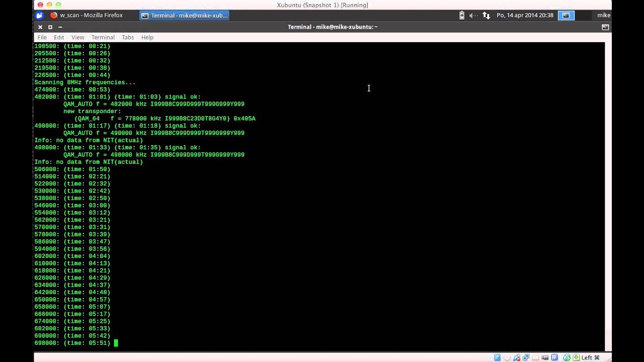This screenshot has height=362, width=644.
Task: Switch to w_scan Mozilla Firefox window
Action: (x=87, y=15)
